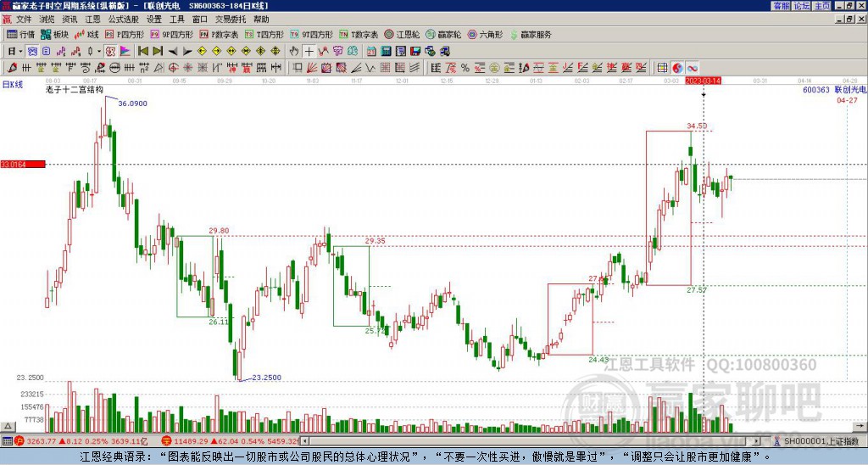Click the 600363 联创光电 stock label
This screenshot has height=465, width=868.
[834, 89]
